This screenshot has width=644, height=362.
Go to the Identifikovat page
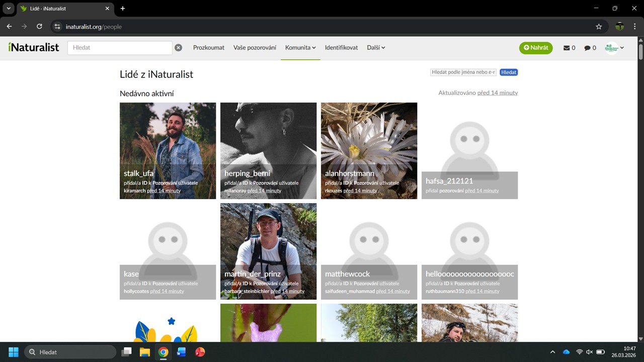pyautogui.click(x=341, y=48)
